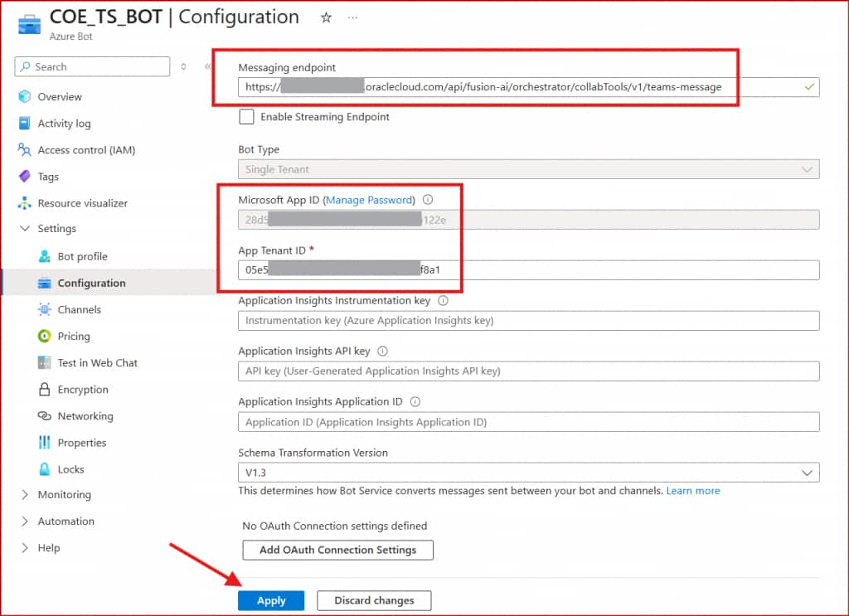Open the Pricing settings item

click(73, 336)
